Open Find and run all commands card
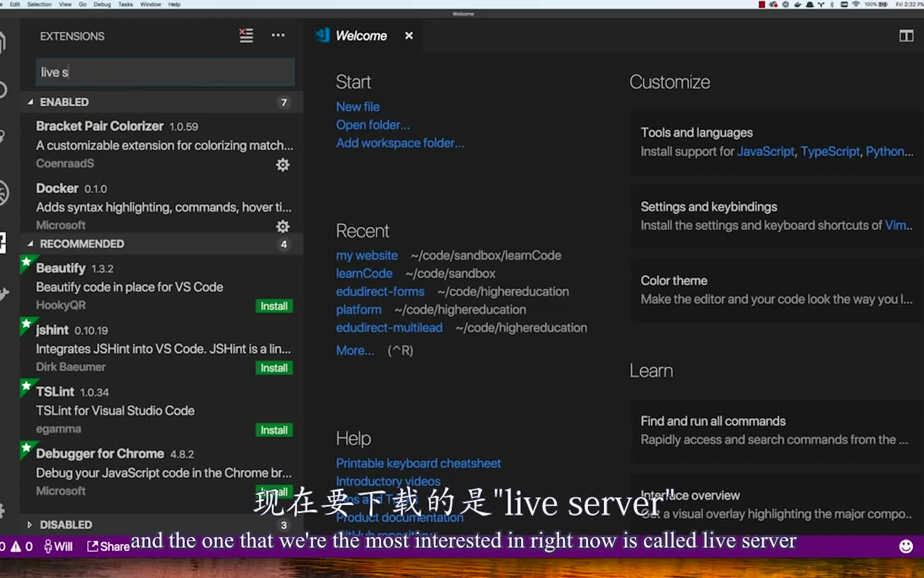Image resolution: width=924 pixels, height=578 pixels. (x=777, y=431)
